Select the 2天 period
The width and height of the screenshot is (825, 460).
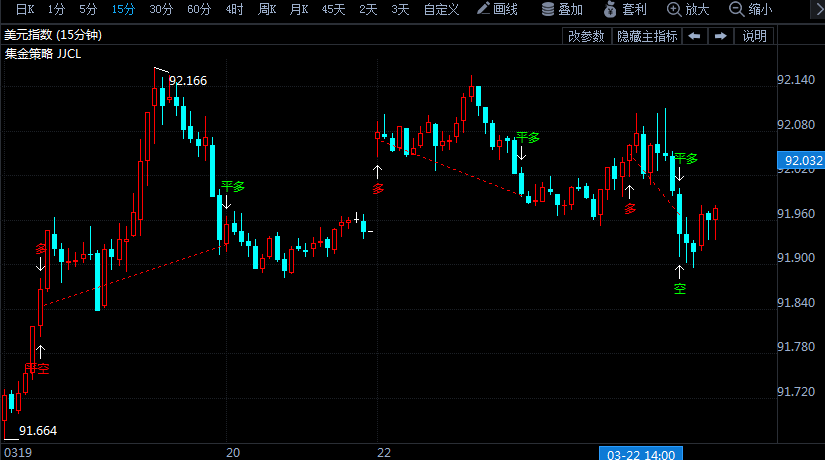point(368,9)
